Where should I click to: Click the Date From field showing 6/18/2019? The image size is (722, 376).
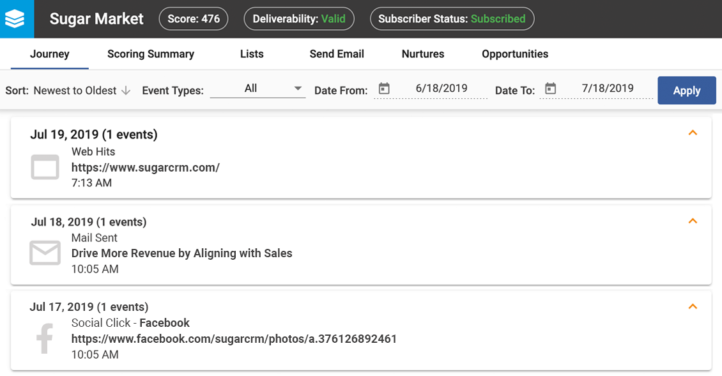click(x=441, y=88)
